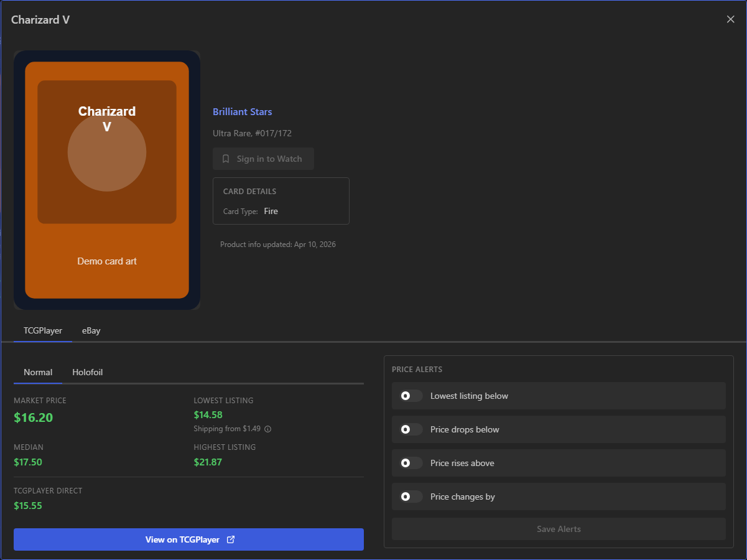Open the eBay tab

(x=91, y=330)
